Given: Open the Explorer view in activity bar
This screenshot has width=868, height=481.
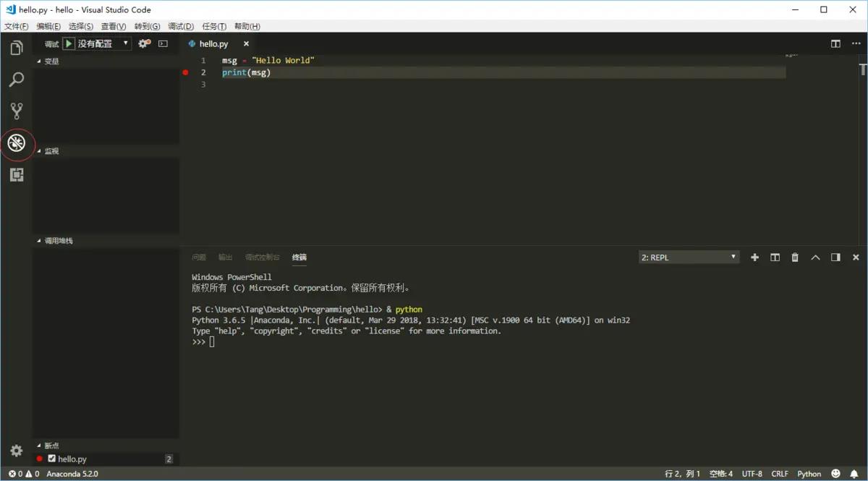Looking at the screenshot, I should [16, 48].
